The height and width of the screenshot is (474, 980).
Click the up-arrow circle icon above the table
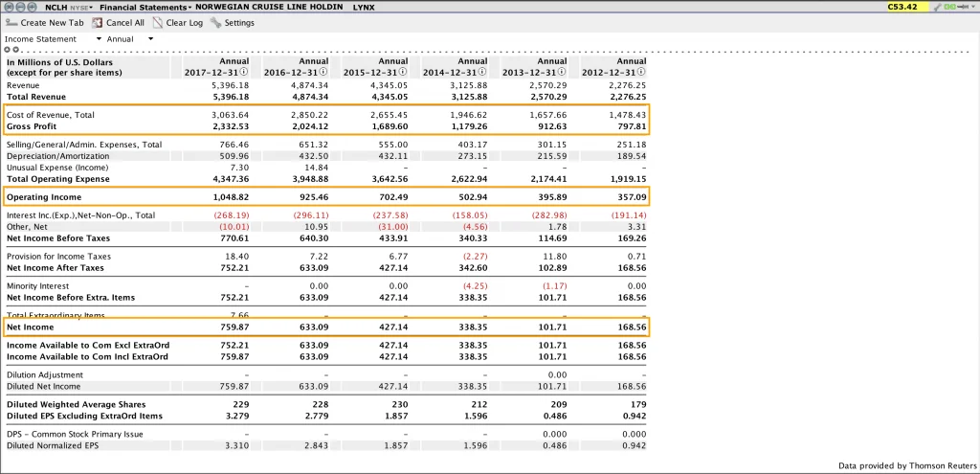8,50
